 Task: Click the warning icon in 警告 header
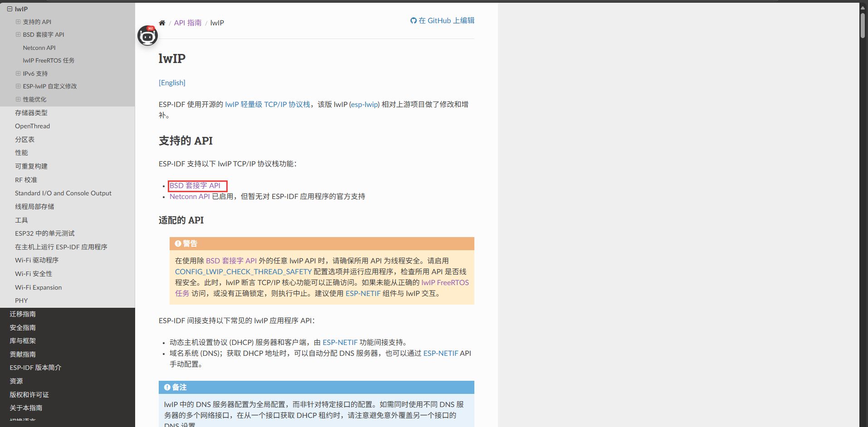point(178,243)
